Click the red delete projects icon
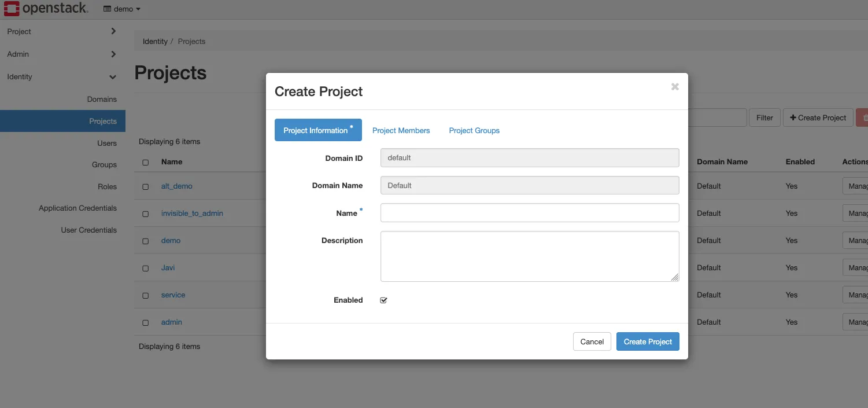 click(863, 117)
